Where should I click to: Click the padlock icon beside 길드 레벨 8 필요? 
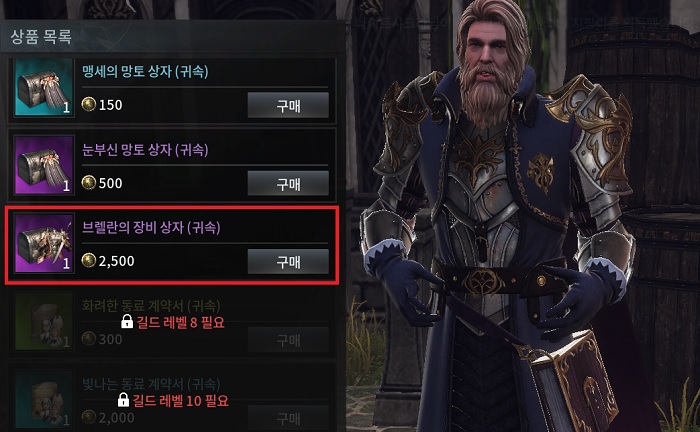pos(127,321)
